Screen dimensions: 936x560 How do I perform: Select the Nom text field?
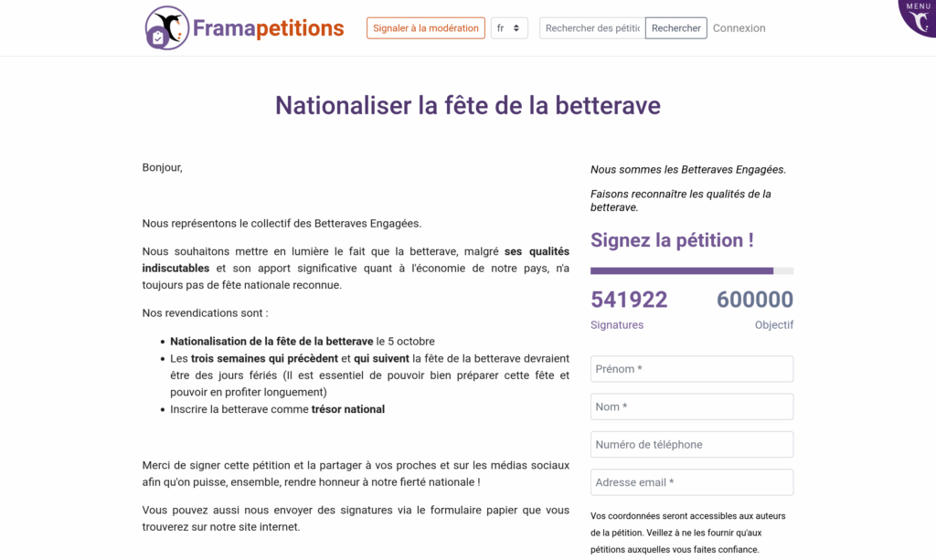tap(691, 407)
